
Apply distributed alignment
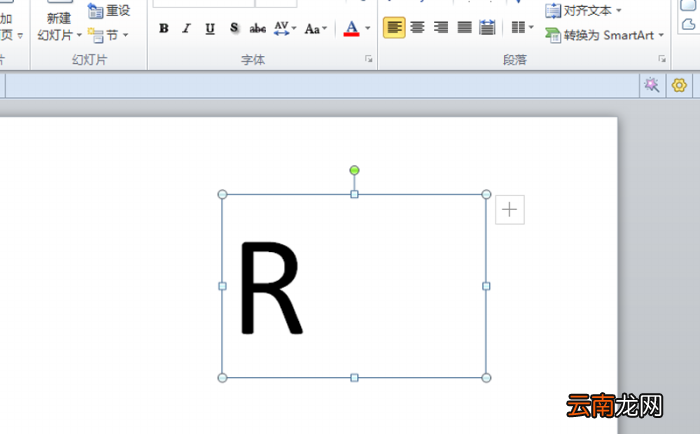click(x=487, y=28)
